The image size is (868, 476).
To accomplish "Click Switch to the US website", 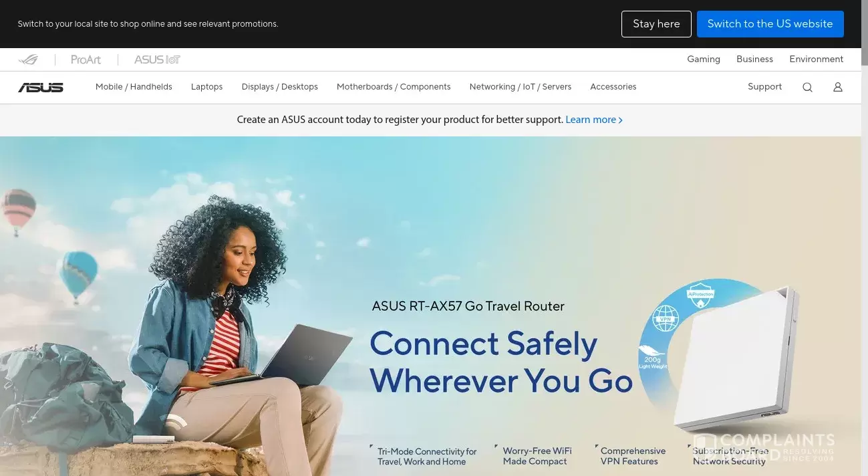I will (x=770, y=24).
